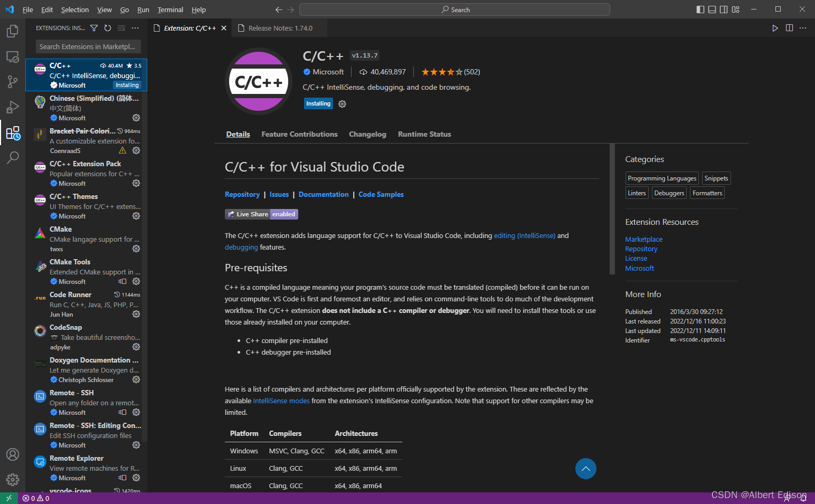Open the License resource link
The image size is (815, 504).
pyautogui.click(x=636, y=258)
